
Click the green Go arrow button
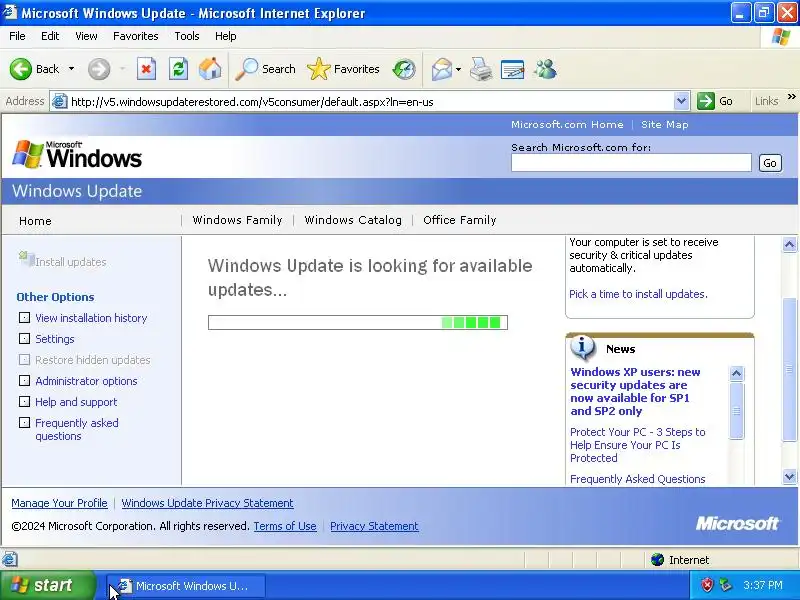coord(706,101)
